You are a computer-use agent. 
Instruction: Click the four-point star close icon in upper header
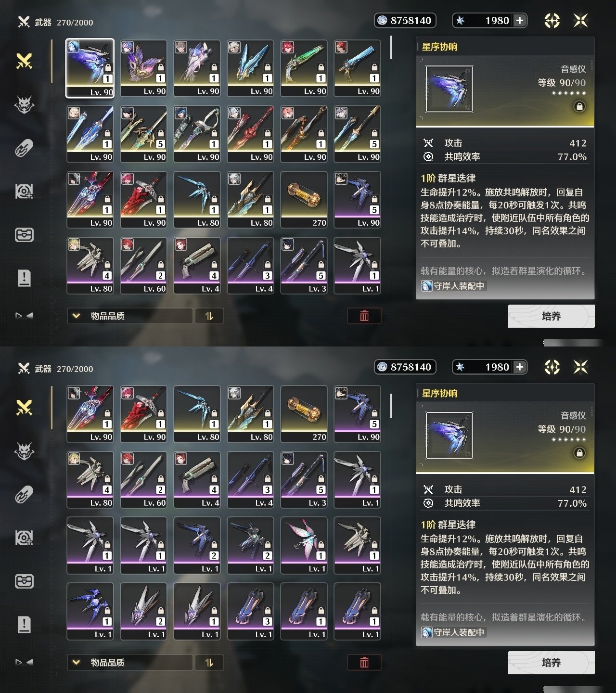(x=581, y=20)
